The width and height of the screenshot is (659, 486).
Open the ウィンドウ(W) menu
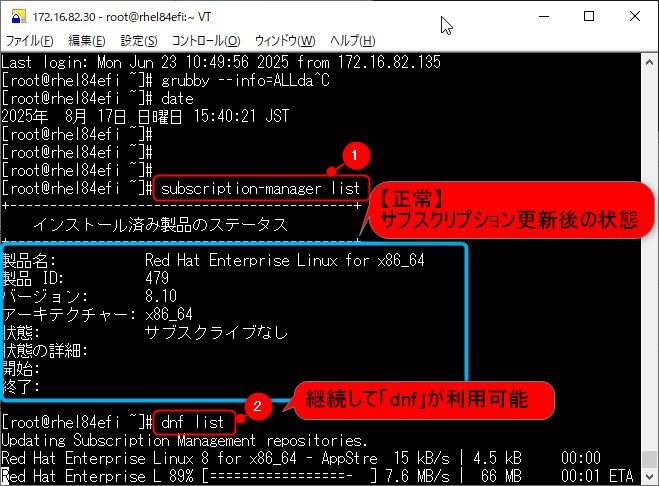click(285, 41)
